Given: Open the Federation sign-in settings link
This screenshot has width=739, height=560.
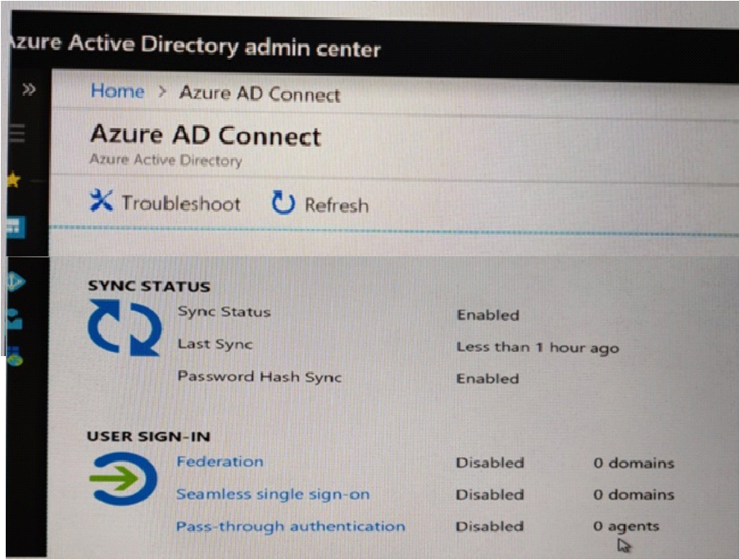Looking at the screenshot, I should [x=220, y=462].
